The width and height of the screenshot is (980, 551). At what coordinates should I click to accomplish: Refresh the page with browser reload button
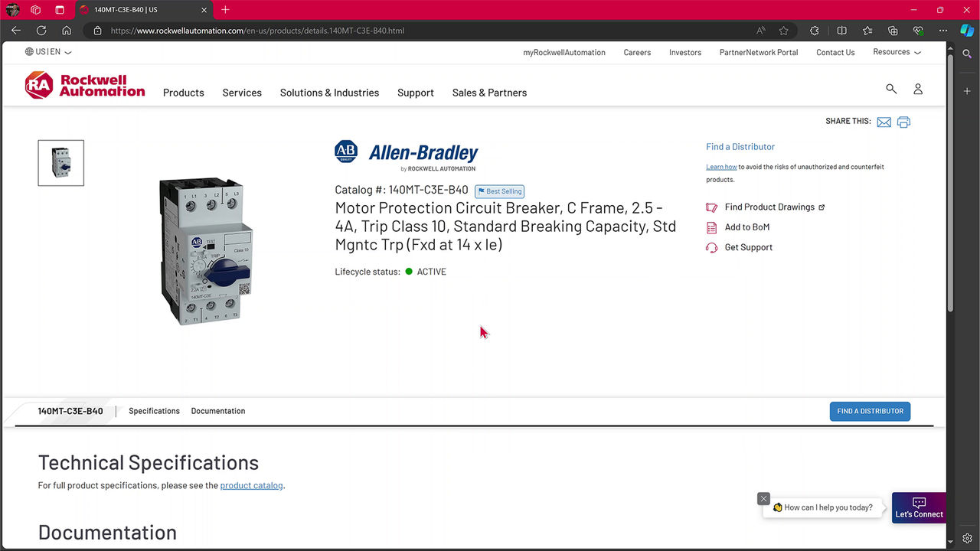click(x=41, y=31)
